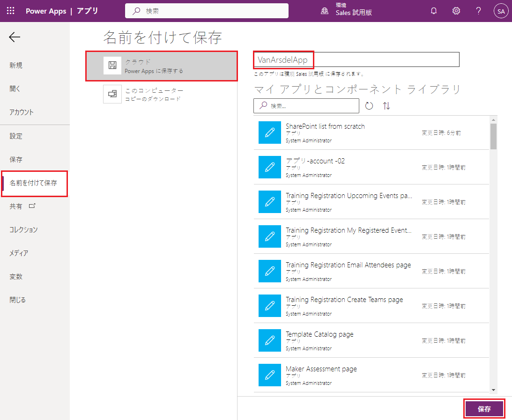Open 変数 in the left menu

[16, 277]
